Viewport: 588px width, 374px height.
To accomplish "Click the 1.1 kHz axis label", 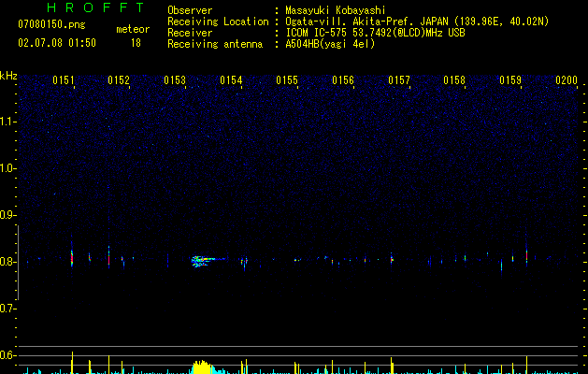I will click(x=7, y=122).
